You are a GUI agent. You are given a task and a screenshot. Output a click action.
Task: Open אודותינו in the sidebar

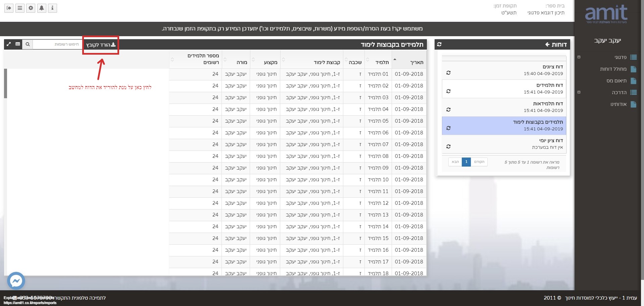click(618, 104)
